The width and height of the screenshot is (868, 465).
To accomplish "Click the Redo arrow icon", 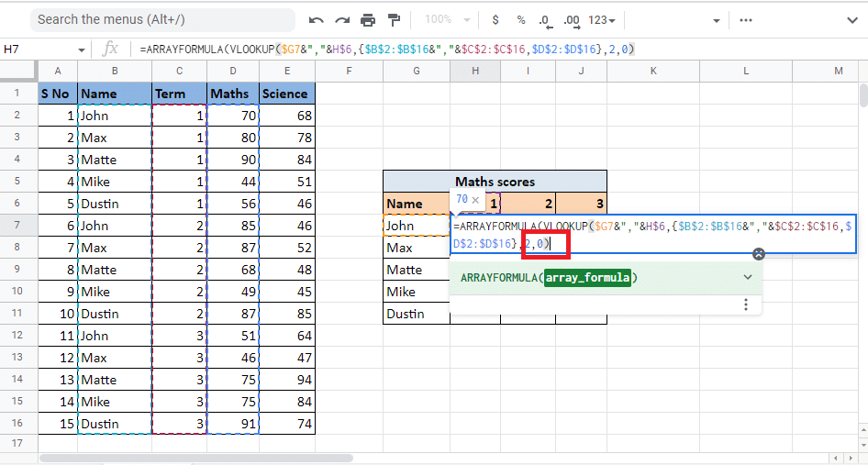I will point(342,20).
